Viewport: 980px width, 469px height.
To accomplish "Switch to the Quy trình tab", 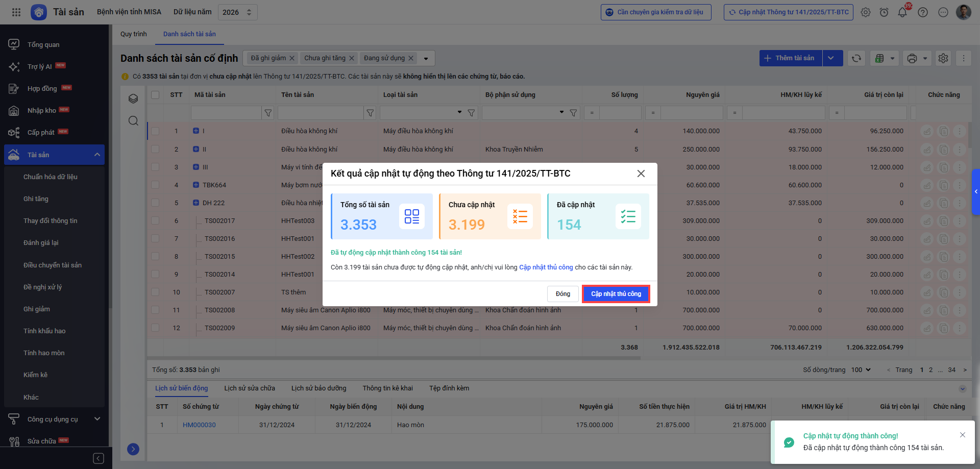I will [133, 34].
